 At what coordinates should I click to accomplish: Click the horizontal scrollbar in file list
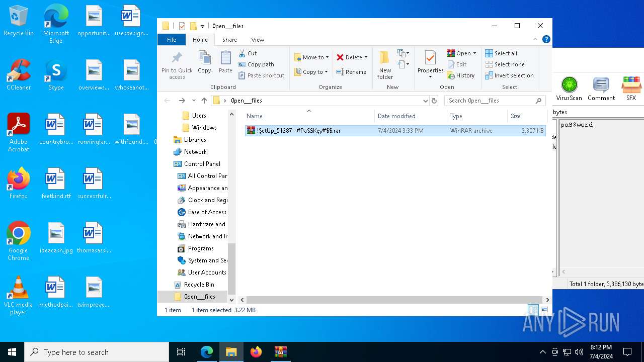394,300
